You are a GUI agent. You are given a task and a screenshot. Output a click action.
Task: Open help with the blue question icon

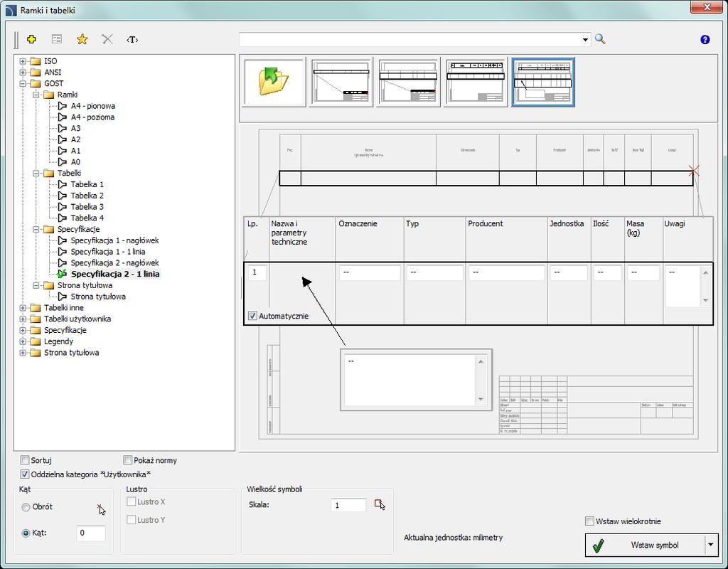705,40
